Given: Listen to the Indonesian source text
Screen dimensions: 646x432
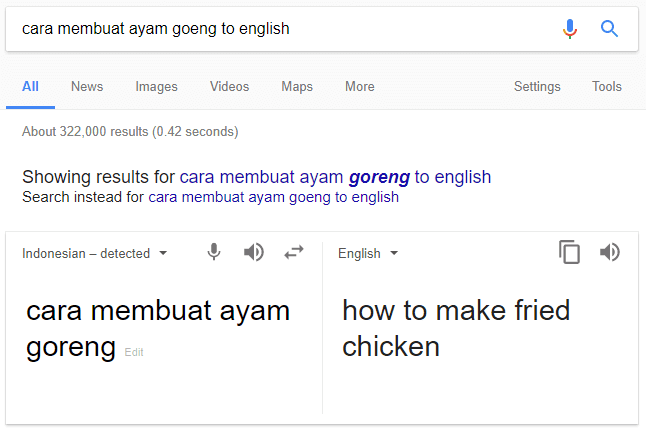Looking at the screenshot, I should [253, 252].
